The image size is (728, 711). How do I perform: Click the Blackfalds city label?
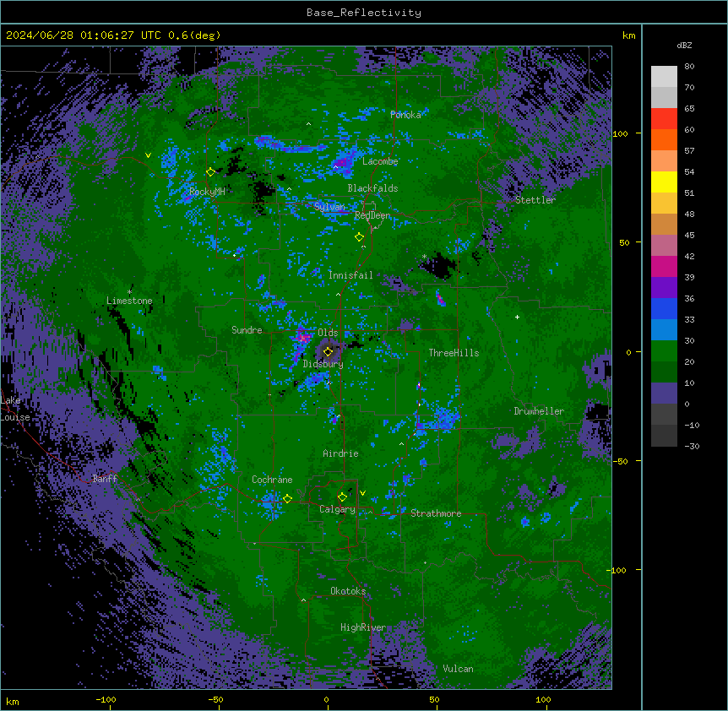372,188
